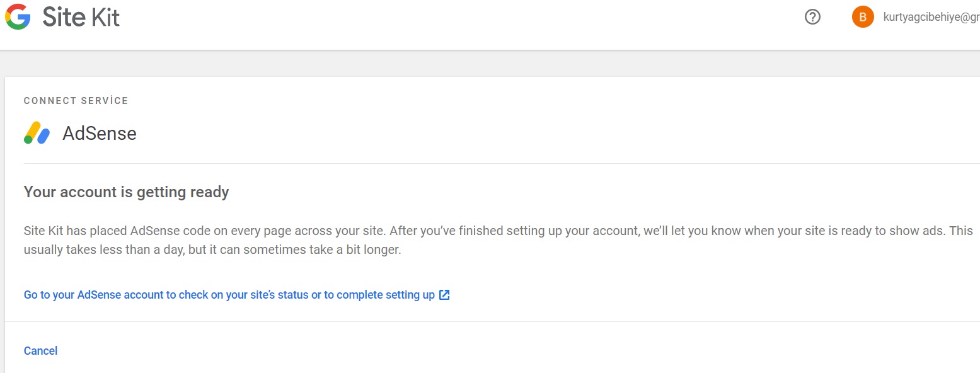Screen dimensions: 980x373
Task: Cancel the AdSense connection setup
Action: coord(40,351)
